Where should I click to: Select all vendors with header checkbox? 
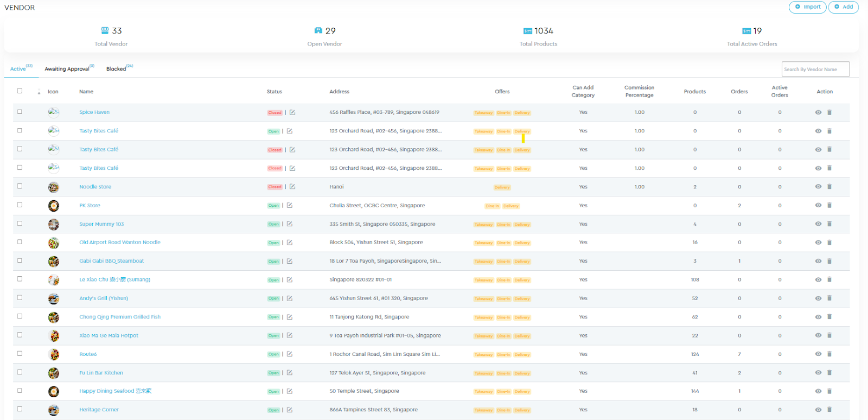pyautogui.click(x=20, y=91)
